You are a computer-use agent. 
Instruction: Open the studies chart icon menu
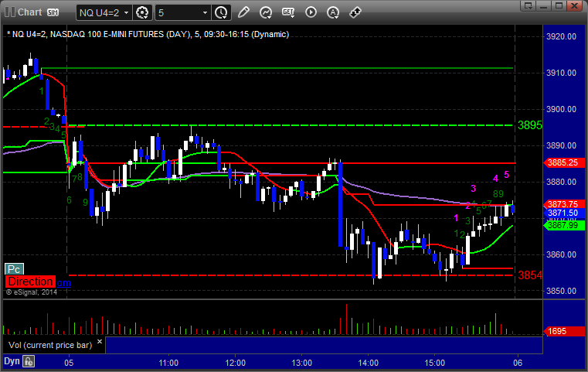(x=266, y=13)
